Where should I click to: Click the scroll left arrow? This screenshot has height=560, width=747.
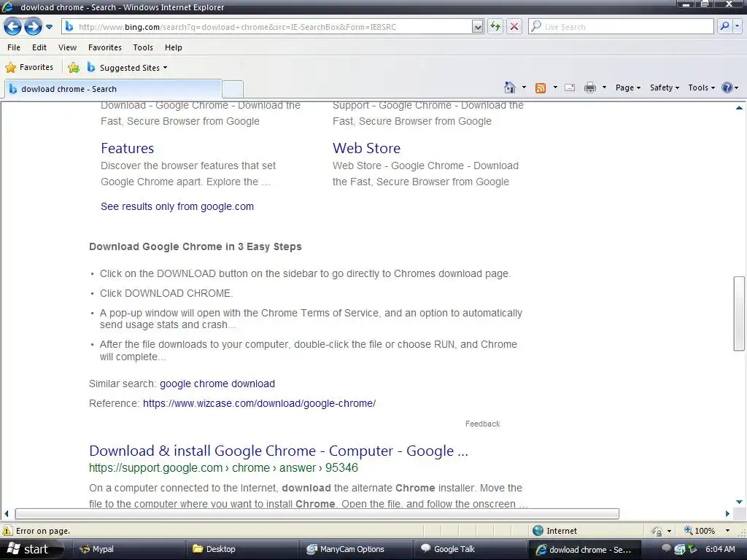6,514
